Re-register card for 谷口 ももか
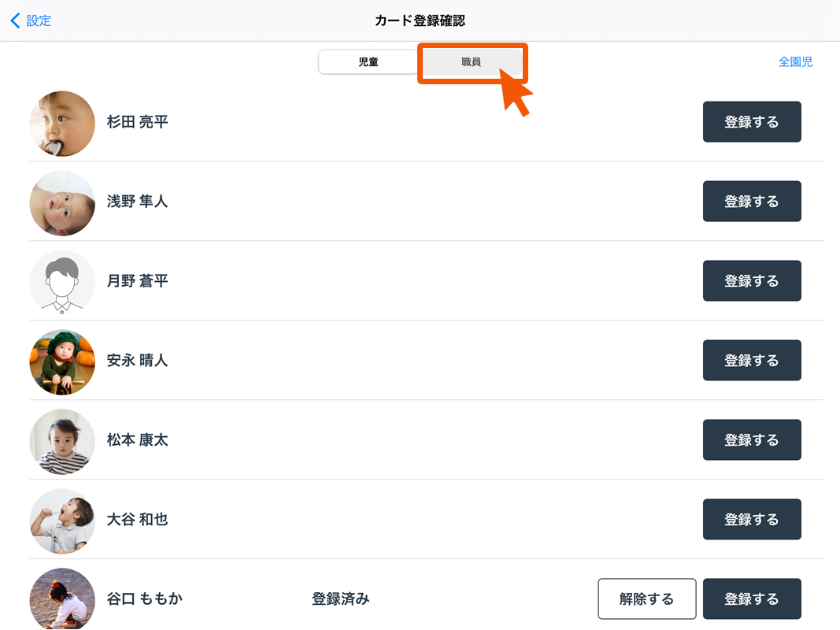The width and height of the screenshot is (840, 630). coord(751,599)
